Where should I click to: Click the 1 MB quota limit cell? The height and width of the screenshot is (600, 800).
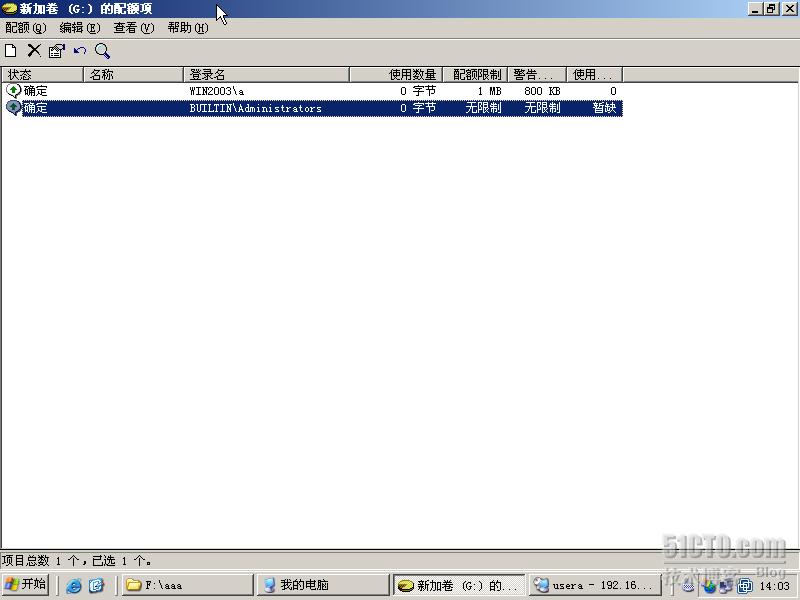(x=489, y=91)
